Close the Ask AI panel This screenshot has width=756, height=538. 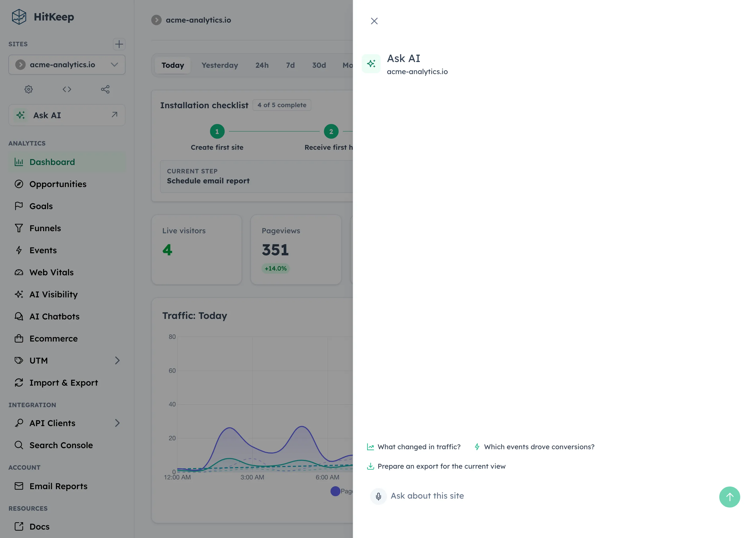point(374,21)
